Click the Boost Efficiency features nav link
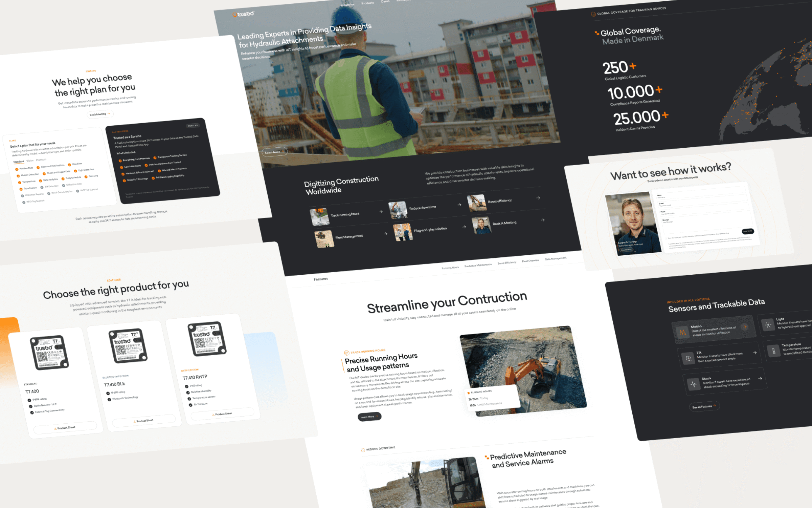 coord(507,263)
